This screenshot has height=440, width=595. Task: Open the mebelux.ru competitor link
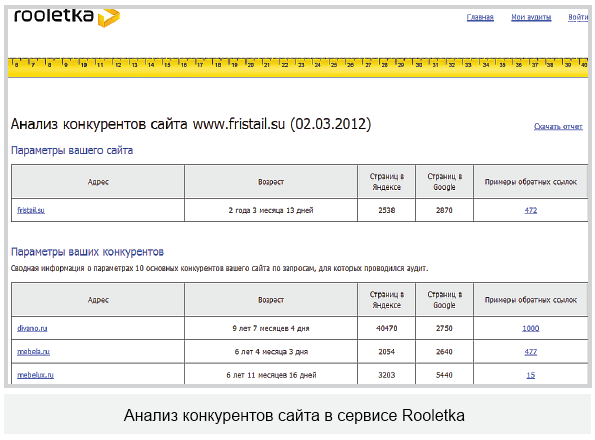click(35, 375)
